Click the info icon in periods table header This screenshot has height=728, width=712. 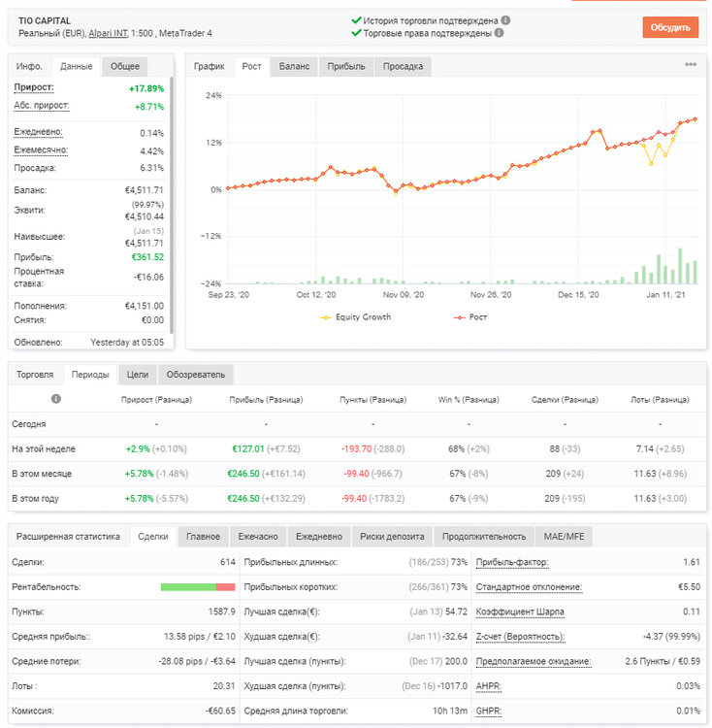(x=56, y=399)
